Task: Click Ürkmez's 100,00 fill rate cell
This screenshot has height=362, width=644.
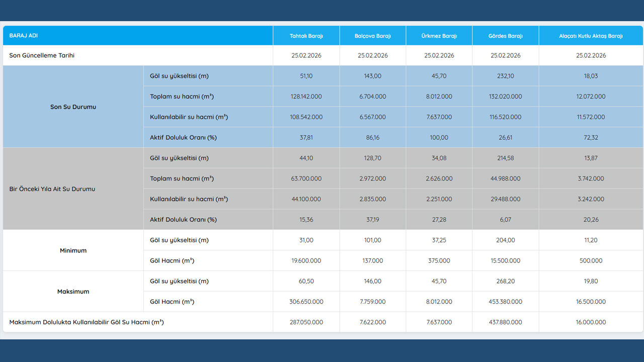Action: tap(439, 138)
